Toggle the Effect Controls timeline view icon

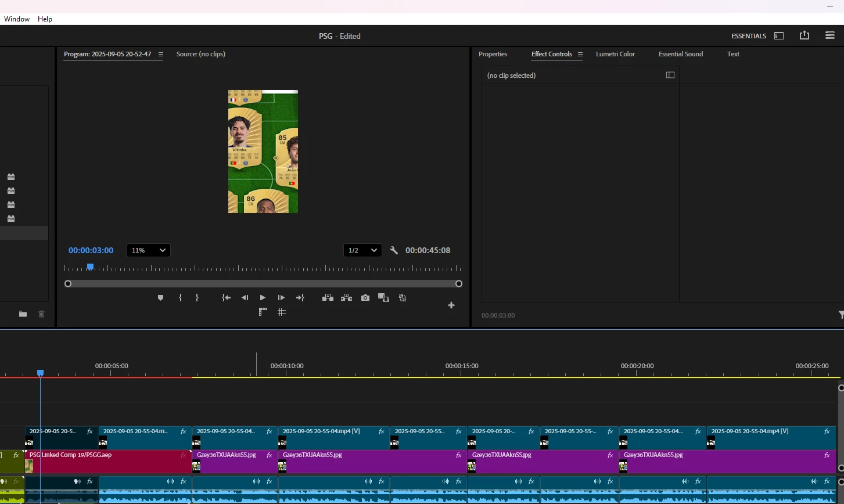click(670, 75)
